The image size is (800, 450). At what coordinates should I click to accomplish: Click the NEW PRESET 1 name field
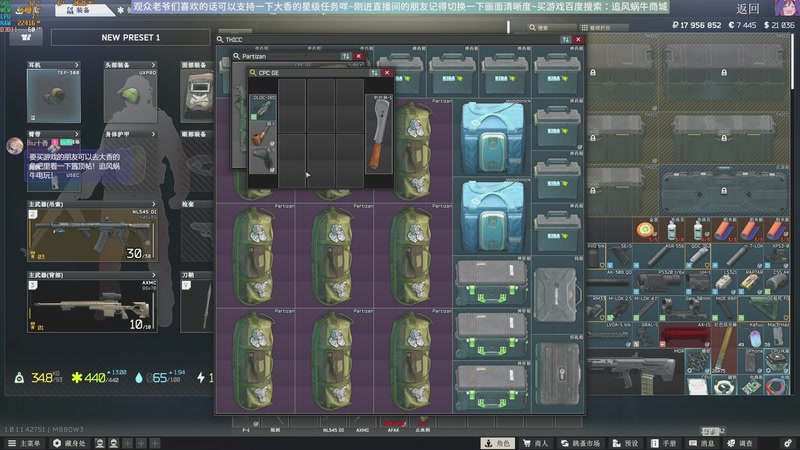pyautogui.click(x=130, y=38)
